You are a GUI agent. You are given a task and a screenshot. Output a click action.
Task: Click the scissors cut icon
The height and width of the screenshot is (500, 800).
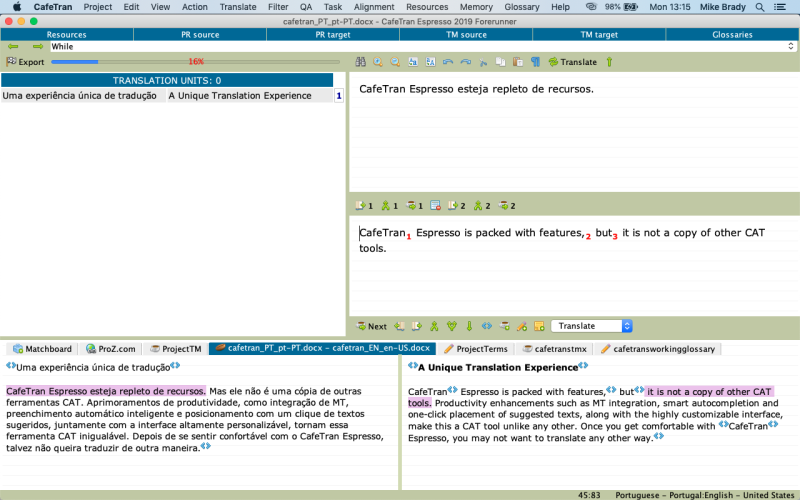(483, 62)
